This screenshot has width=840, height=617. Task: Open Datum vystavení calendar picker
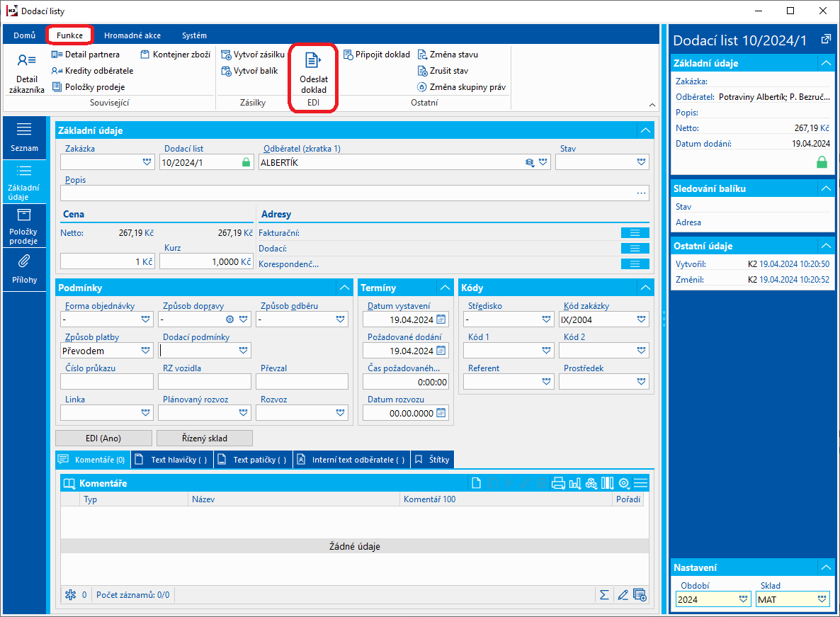pos(441,319)
